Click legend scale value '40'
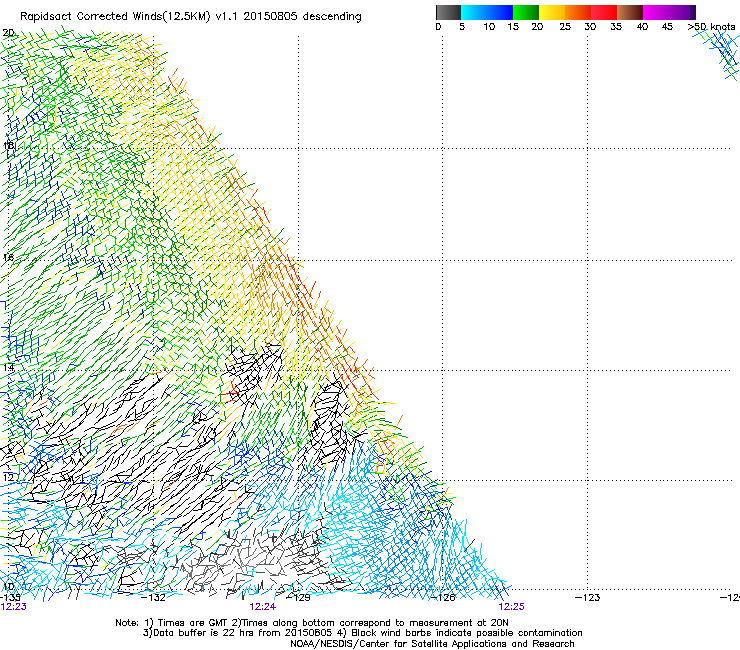The image size is (740, 650). (642, 27)
